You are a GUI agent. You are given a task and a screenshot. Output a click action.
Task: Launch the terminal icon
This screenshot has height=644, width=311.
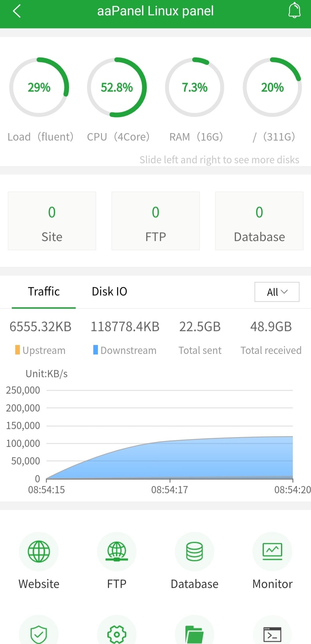pyautogui.click(x=272, y=633)
